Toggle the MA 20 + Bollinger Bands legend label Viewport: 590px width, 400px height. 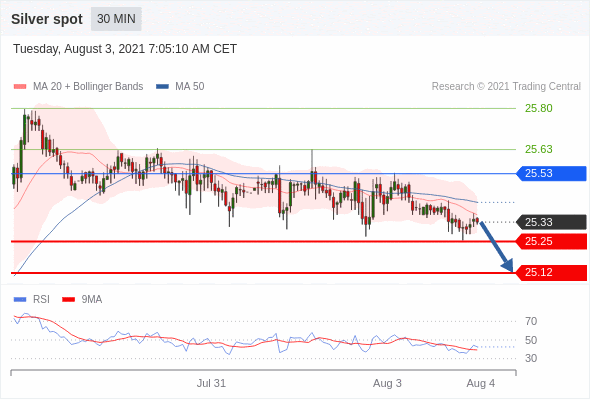(x=88, y=87)
